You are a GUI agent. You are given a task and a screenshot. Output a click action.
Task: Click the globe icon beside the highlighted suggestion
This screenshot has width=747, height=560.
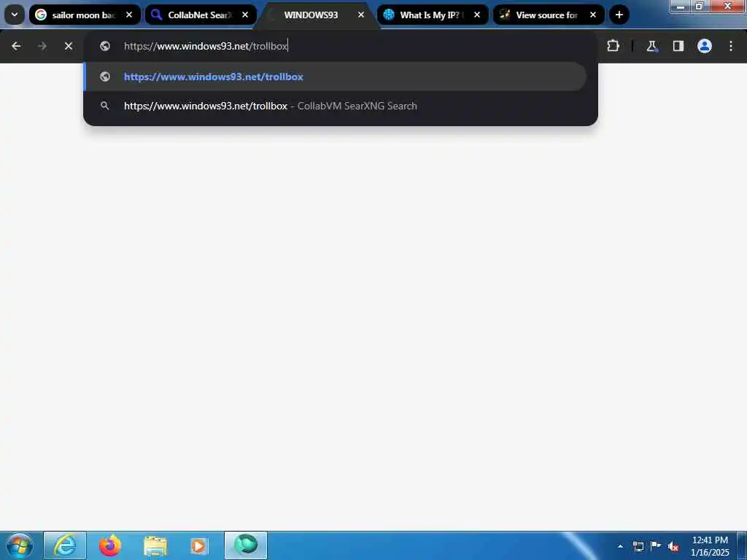105,77
